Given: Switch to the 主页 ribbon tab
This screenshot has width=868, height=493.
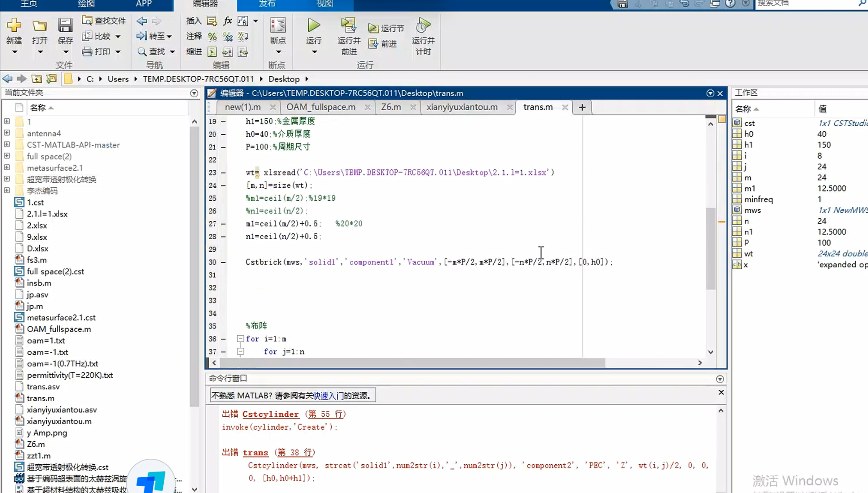Looking at the screenshot, I should point(29,4).
